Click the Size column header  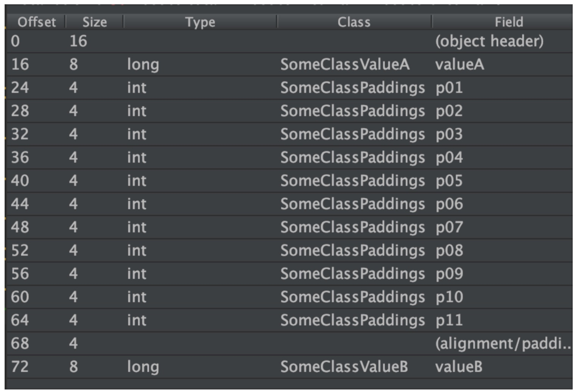(95, 22)
